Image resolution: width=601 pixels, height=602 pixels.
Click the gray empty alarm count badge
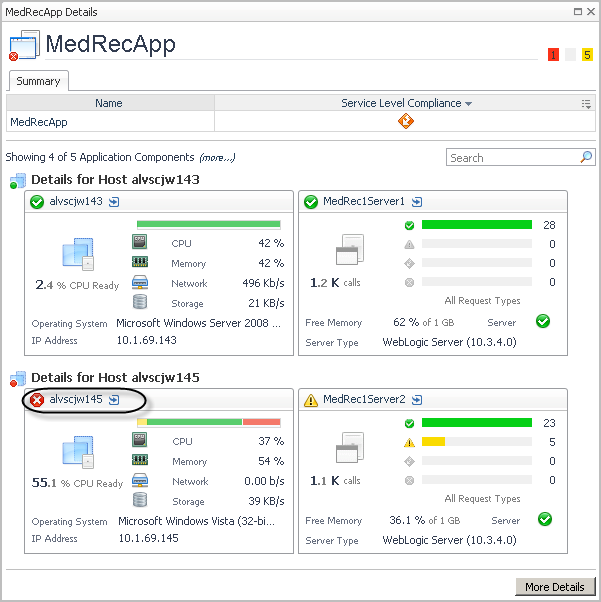point(570,55)
